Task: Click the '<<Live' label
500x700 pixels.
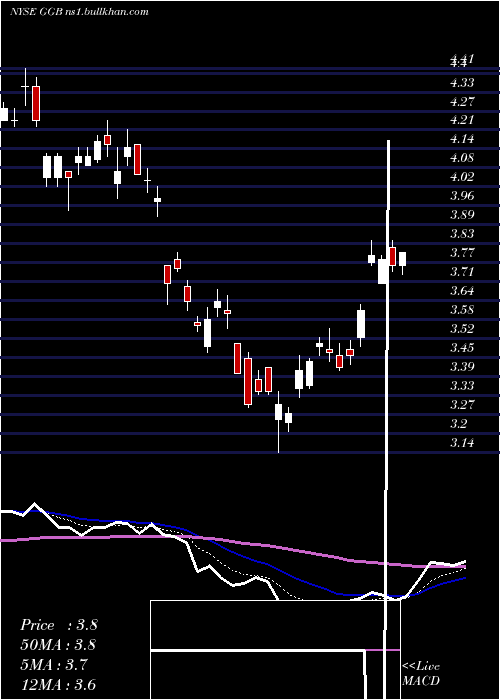Action: 421,667
